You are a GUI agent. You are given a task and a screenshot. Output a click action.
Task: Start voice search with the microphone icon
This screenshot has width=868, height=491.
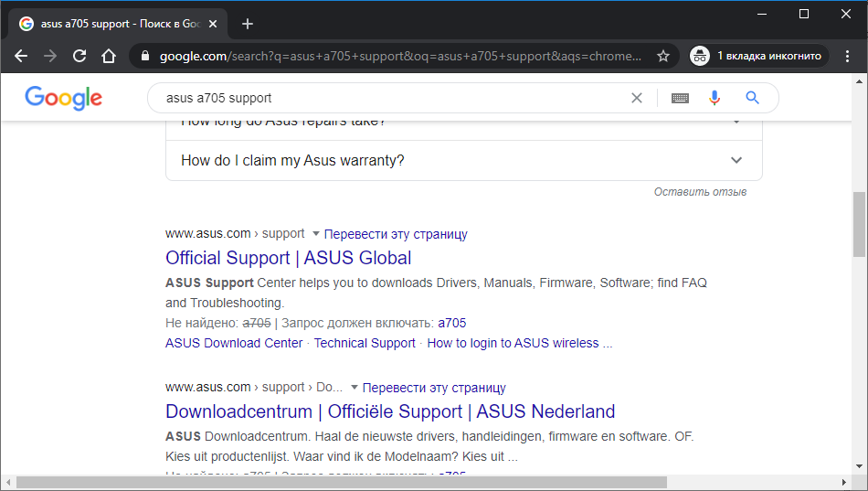click(715, 98)
